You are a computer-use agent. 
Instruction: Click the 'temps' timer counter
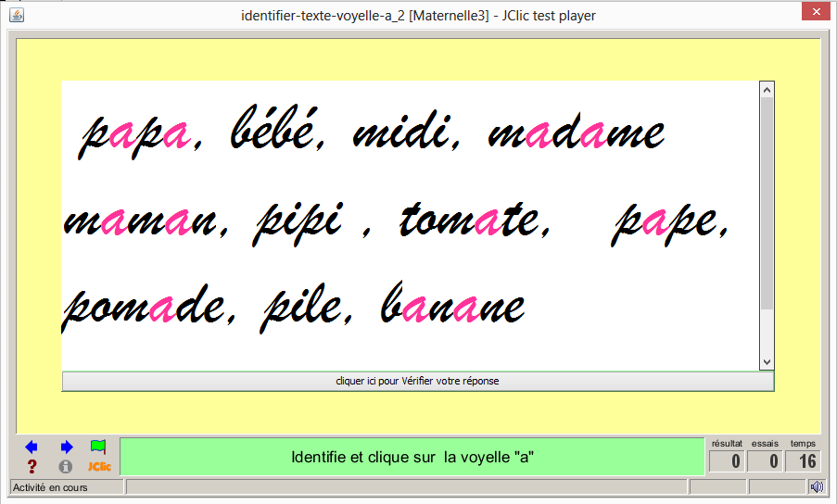point(803,461)
